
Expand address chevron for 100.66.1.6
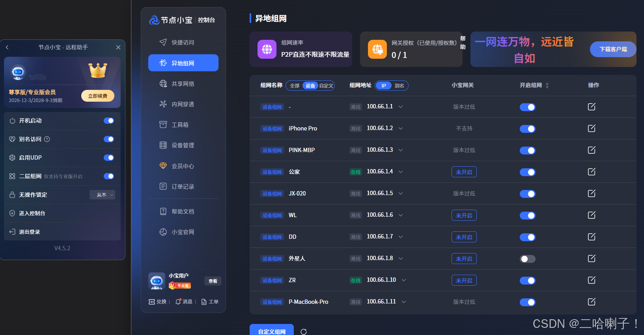[x=401, y=215]
